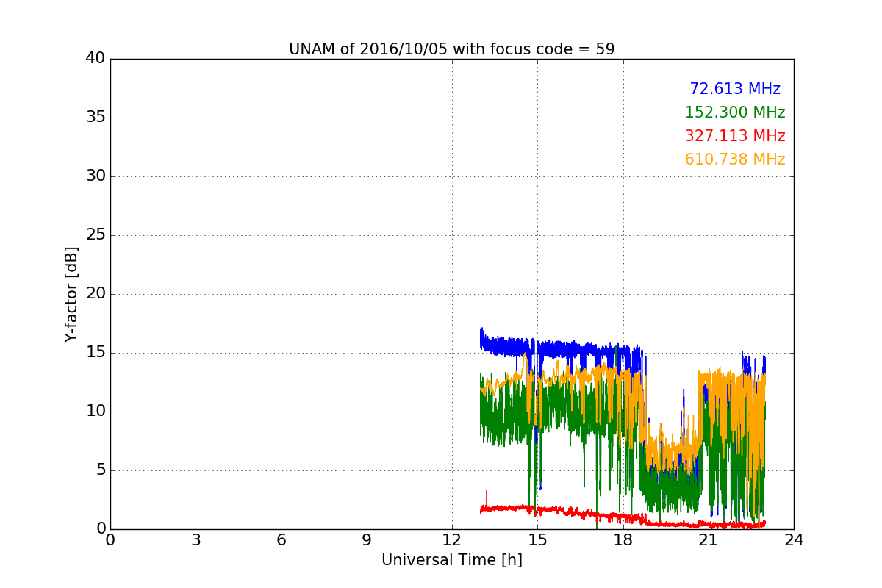
Task: Click the y-axis tick label 30
Action: pyautogui.click(x=96, y=176)
